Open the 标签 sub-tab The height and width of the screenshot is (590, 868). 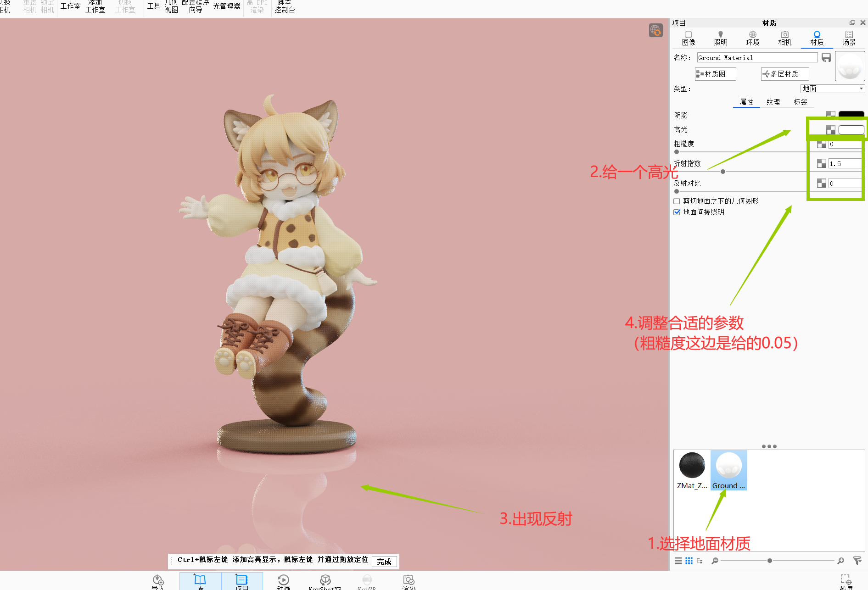pos(801,102)
